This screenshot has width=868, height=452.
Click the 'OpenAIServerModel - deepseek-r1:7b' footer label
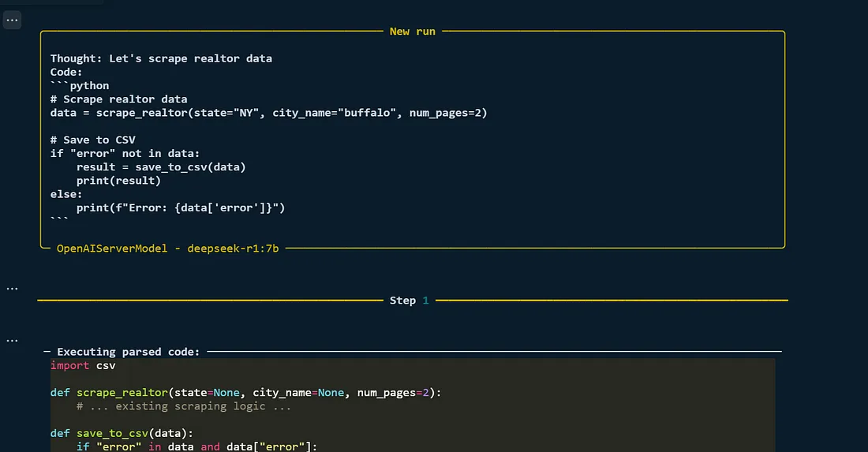point(168,248)
